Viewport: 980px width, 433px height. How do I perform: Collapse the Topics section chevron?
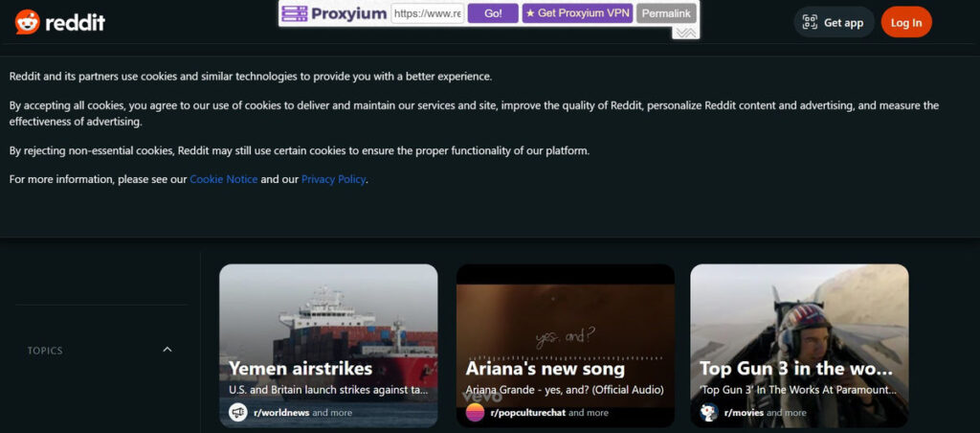(167, 350)
